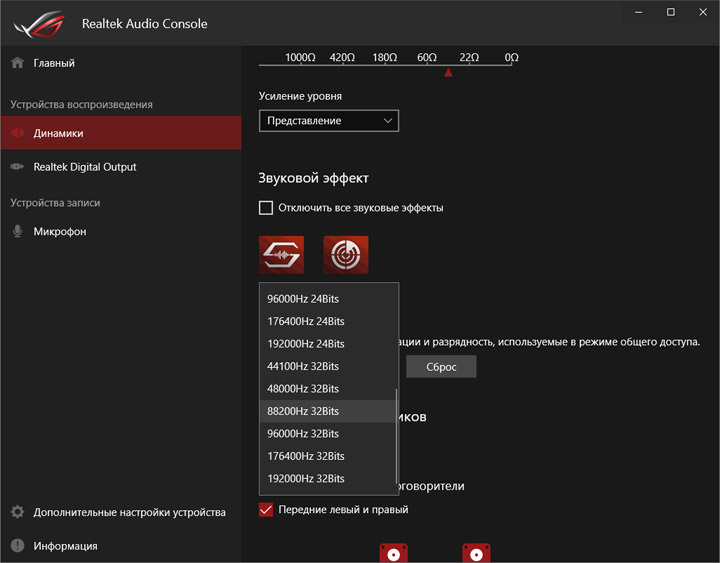The height and width of the screenshot is (563, 720).
Task: Choose 176400Hz 24Bits format
Action: pyautogui.click(x=328, y=321)
